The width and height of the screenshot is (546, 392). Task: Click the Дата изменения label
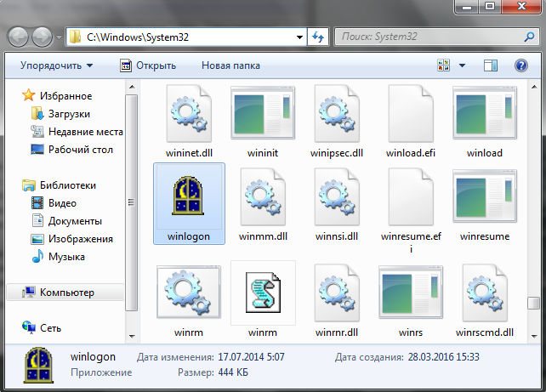tap(175, 357)
